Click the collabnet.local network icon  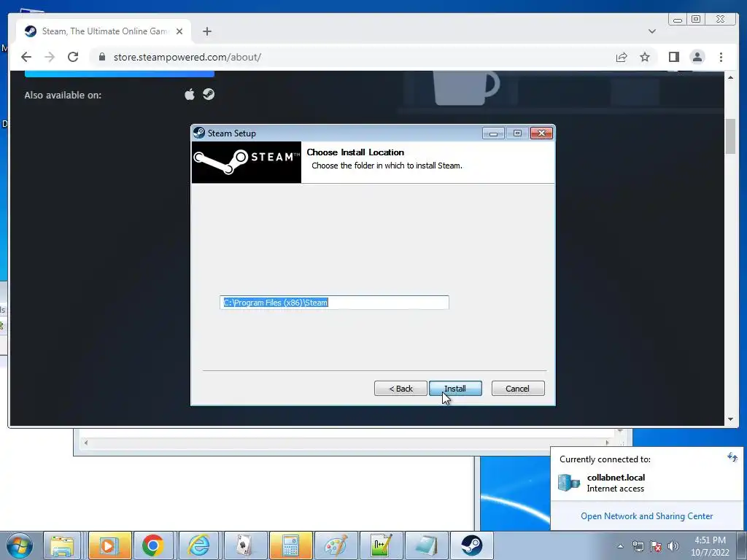(569, 483)
